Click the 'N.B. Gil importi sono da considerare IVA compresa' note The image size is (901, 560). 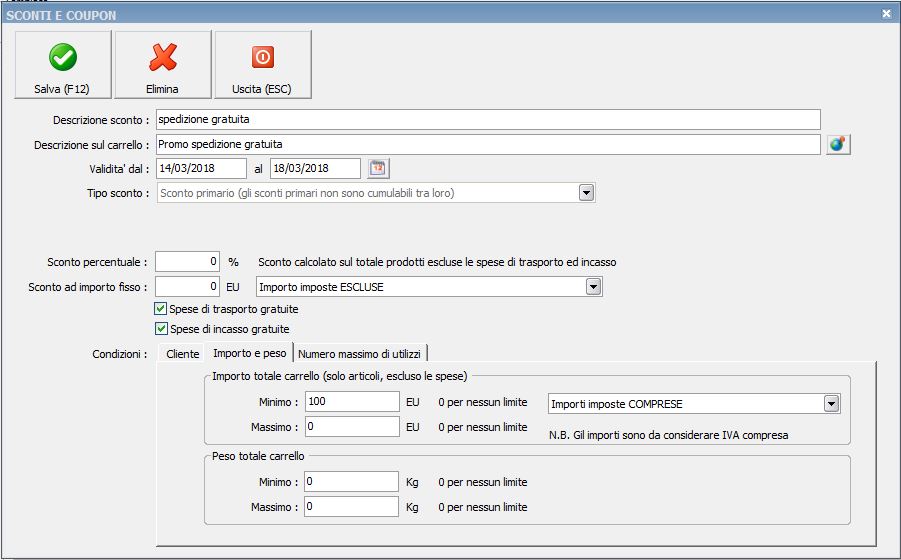tap(668, 435)
